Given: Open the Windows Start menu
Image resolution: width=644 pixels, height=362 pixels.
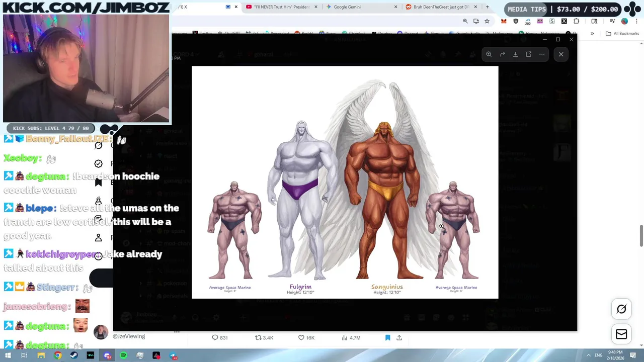Looking at the screenshot, I should click(x=8, y=355).
